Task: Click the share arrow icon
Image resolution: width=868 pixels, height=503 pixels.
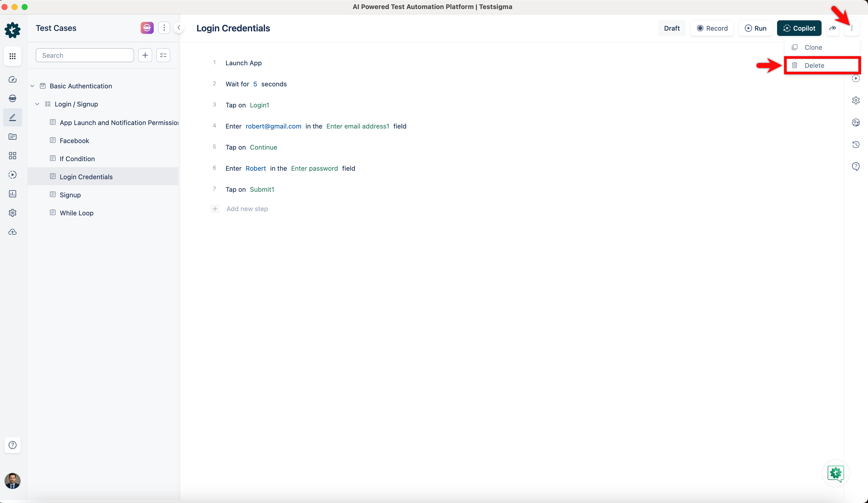Action: point(833,28)
